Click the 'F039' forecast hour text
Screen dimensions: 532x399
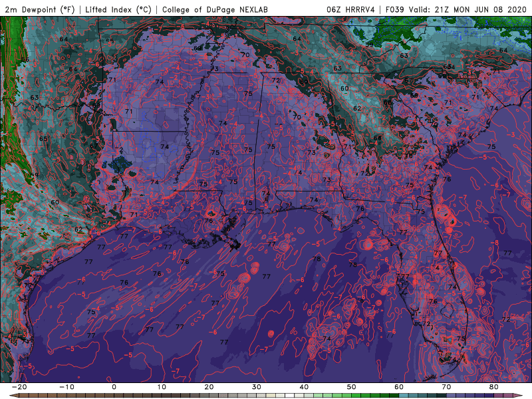point(394,9)
